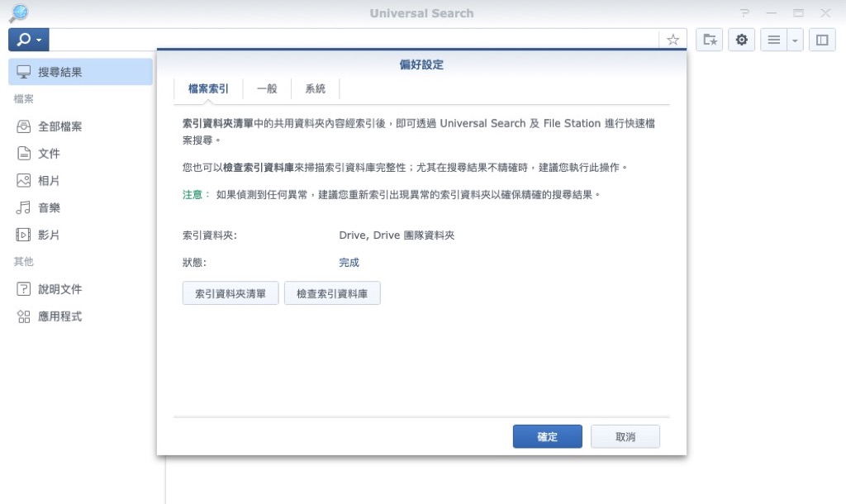Viewport: 846px width, 504px height.
Task: Select 說明文件 in the sidebar
Action: pos(80,289)
